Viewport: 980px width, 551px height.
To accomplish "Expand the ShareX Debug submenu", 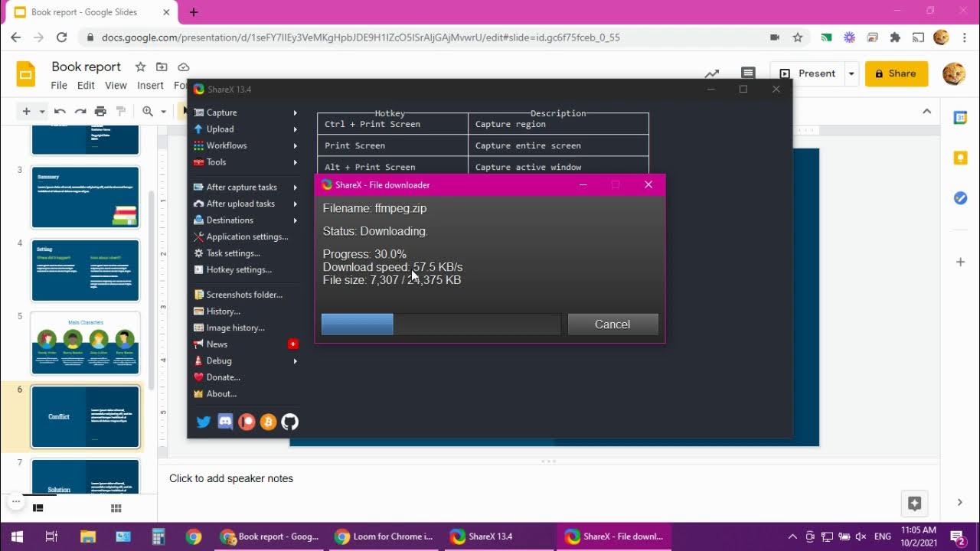I will pyautogui.click(x=295, y=361).
